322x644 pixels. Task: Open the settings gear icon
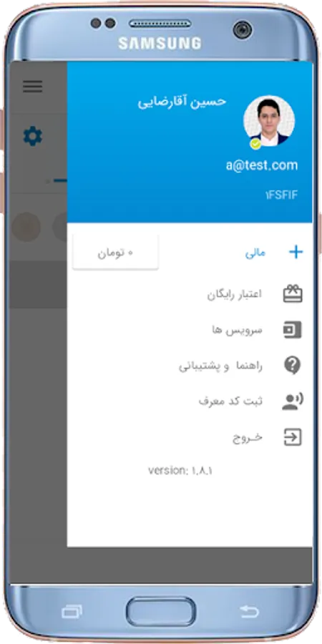32,136
